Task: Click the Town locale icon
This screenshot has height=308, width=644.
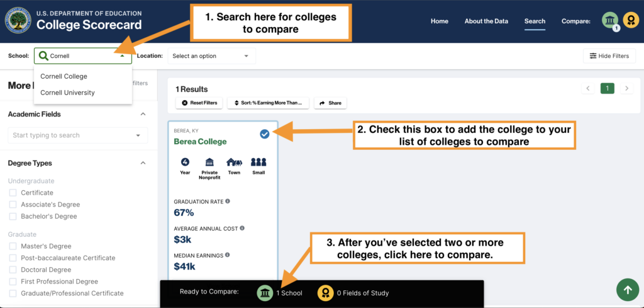Action: click(234, 162)
